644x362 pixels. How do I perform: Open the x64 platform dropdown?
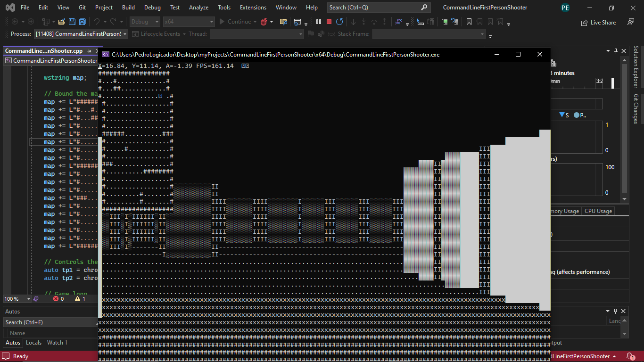pos(189,22)
